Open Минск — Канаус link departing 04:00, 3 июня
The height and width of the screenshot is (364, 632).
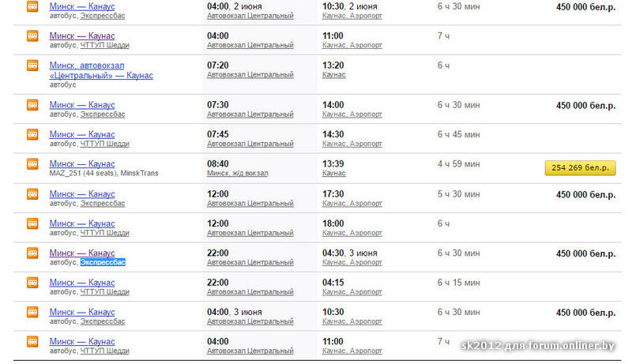(81, 312)
